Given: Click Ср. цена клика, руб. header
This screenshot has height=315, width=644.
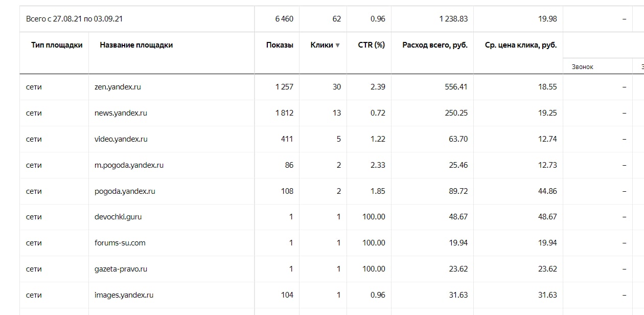Looking at the screenshot, I should 521,45.
